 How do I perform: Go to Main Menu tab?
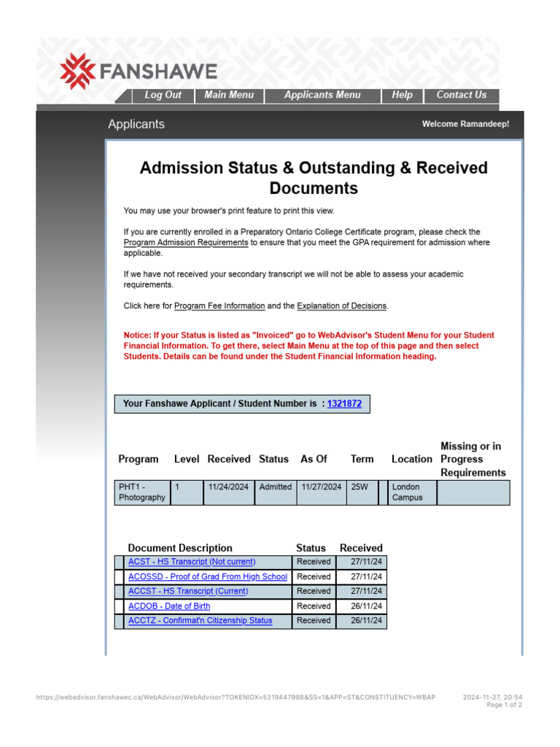click(229, 96)
